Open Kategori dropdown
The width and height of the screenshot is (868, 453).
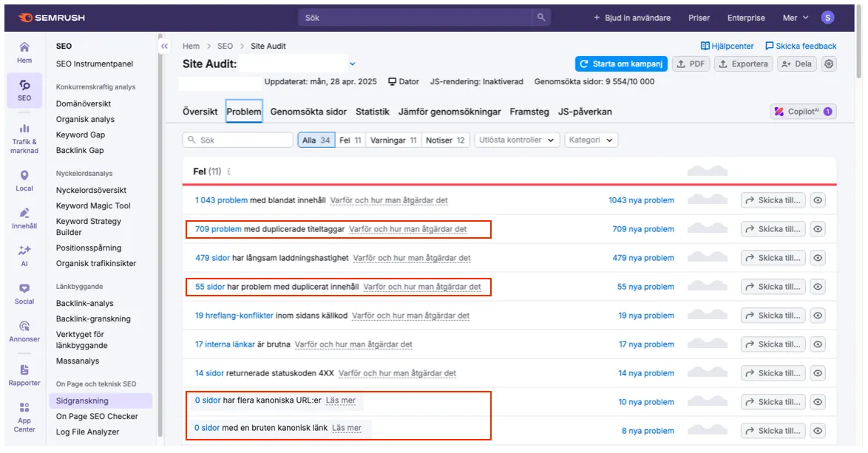pos(591,140)
